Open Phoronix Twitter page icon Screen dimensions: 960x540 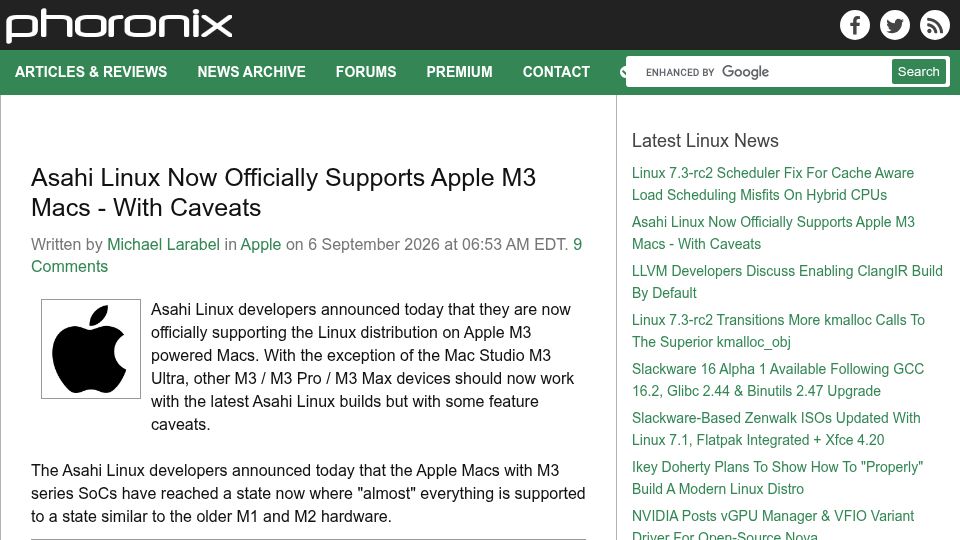(x=894, y=25)
